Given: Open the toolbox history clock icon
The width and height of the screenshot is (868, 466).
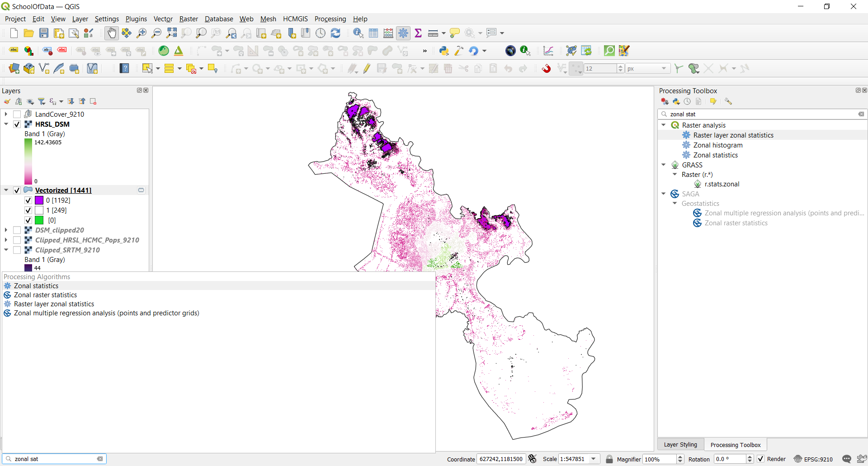Looking at the screenshot, I should [687, 101].
